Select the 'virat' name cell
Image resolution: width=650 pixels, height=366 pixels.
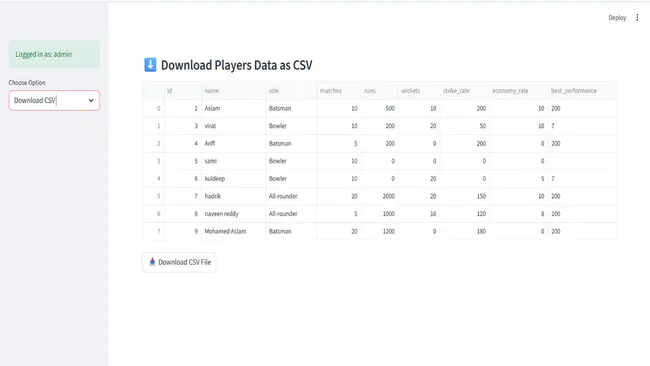pos(234,126)
